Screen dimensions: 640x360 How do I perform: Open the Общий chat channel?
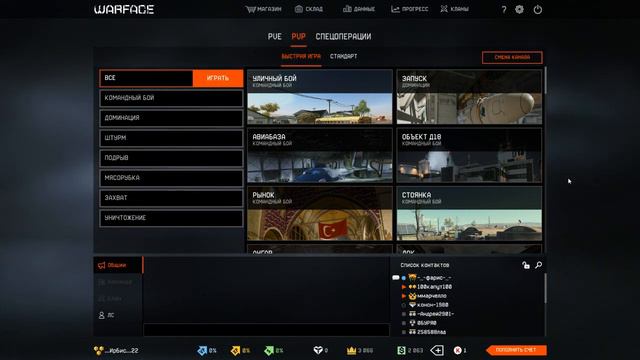(x=118, y=265)
